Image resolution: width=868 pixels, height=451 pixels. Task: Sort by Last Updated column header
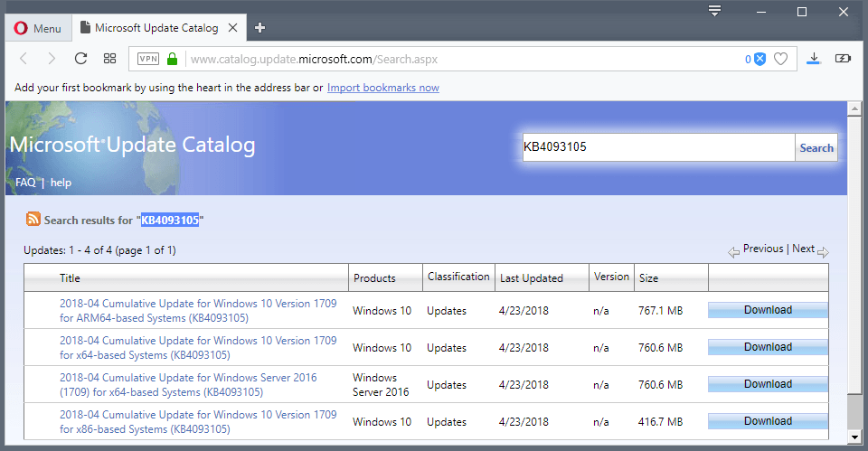tap(532, 277)
